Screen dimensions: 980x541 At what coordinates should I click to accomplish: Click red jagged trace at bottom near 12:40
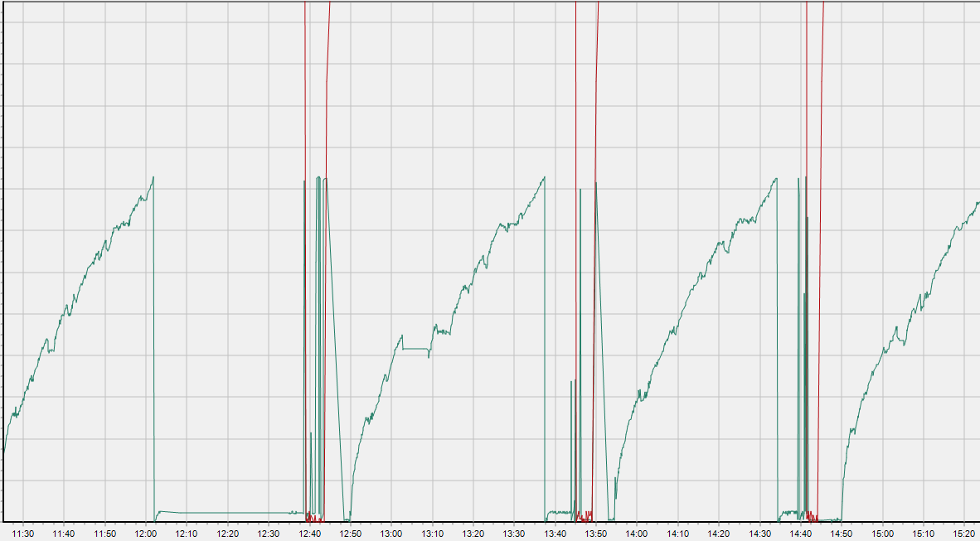[313, 517]
